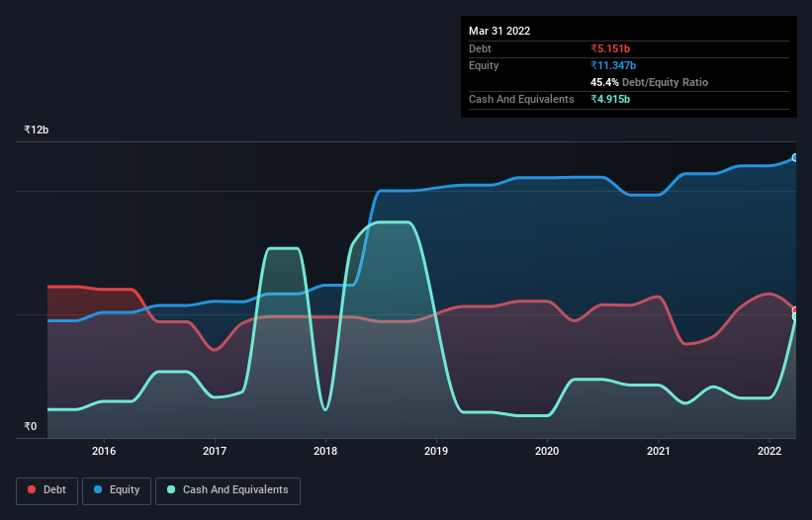812x520 pixels.
Task: Click the ₹4.915b cash value
Action: (610, 99)
